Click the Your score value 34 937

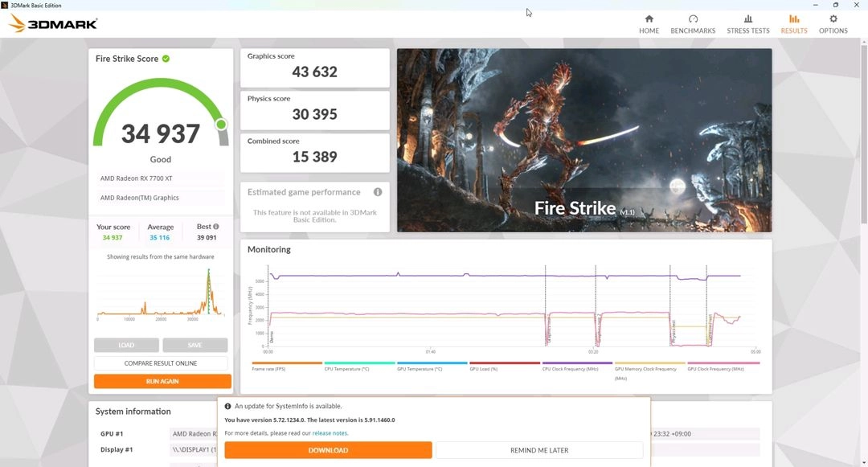click(x=113, y=237)
